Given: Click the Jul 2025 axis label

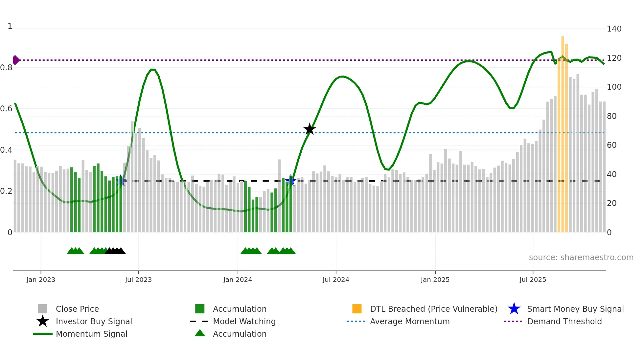Looking at the screenshot, I should point(533,280).
